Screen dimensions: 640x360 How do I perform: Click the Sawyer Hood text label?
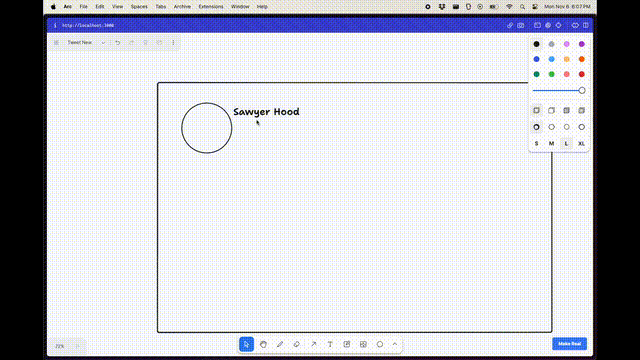coord(266,112)
